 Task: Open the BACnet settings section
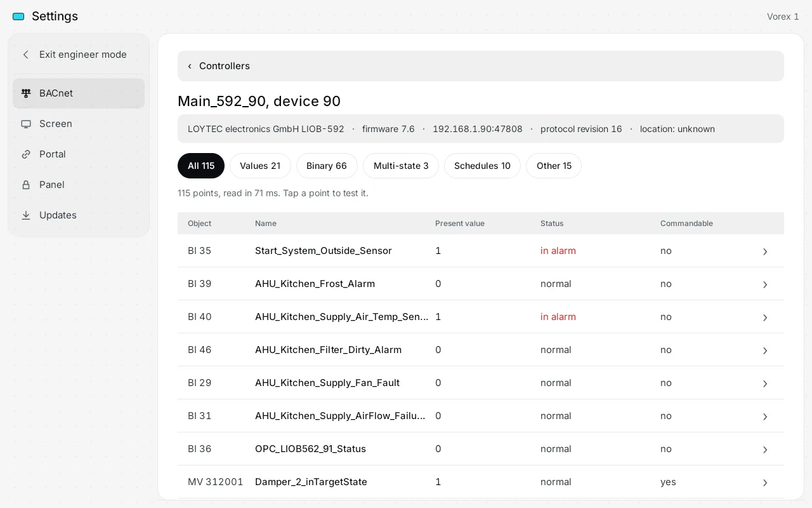tap(79, 93)
